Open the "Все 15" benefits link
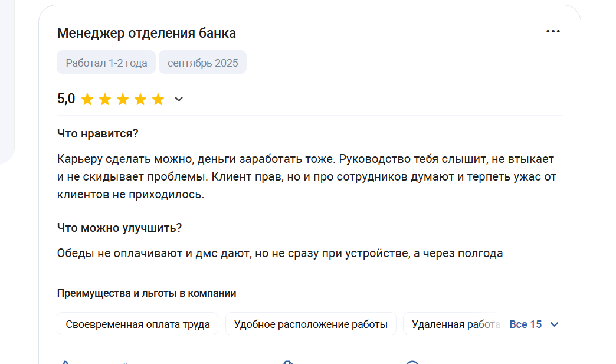Viewport: 616px width, 364px height. 525,324
